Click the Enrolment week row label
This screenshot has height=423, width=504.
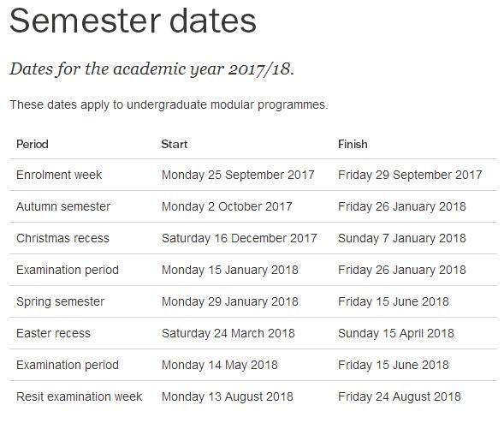click(x=59, y=175)
